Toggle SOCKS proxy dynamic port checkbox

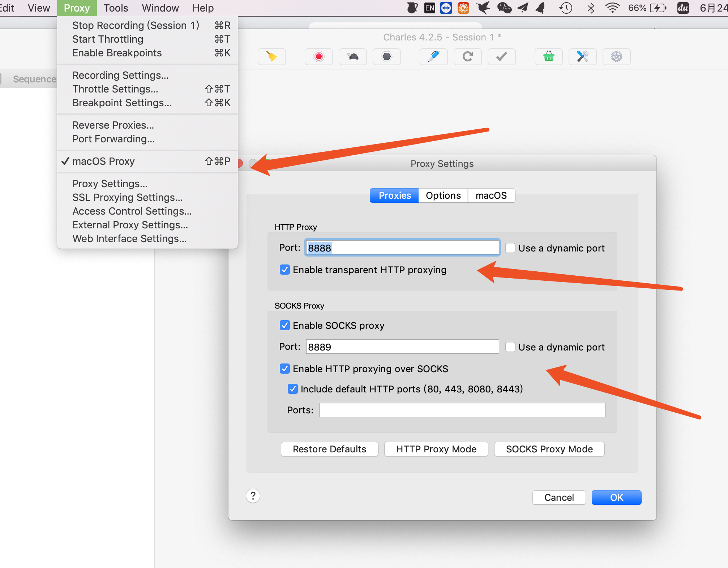510,347
